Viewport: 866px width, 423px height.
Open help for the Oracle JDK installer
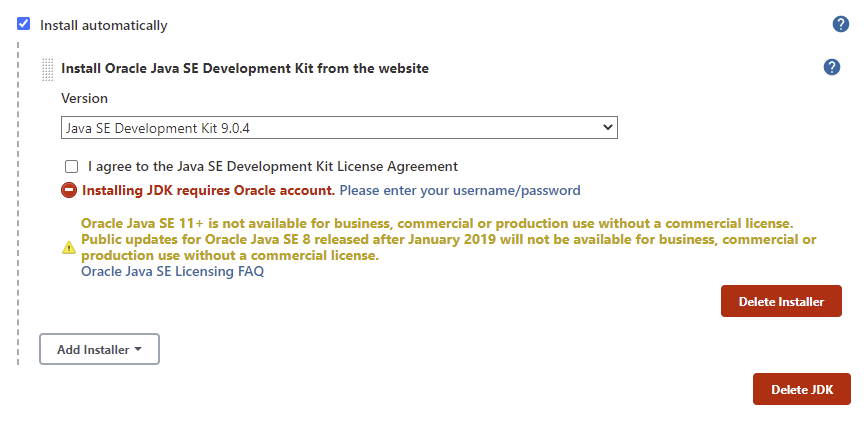(832, 67)
